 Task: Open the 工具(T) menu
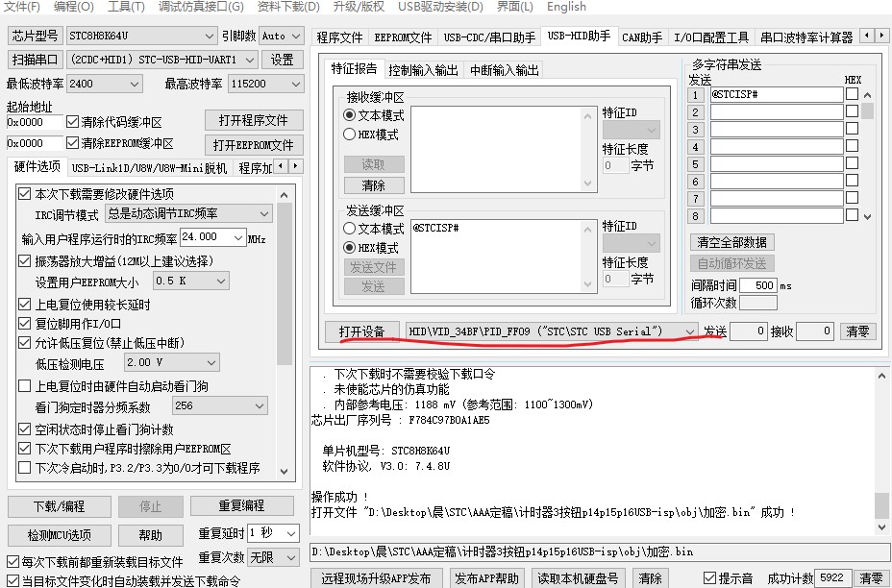click(126, 7)
